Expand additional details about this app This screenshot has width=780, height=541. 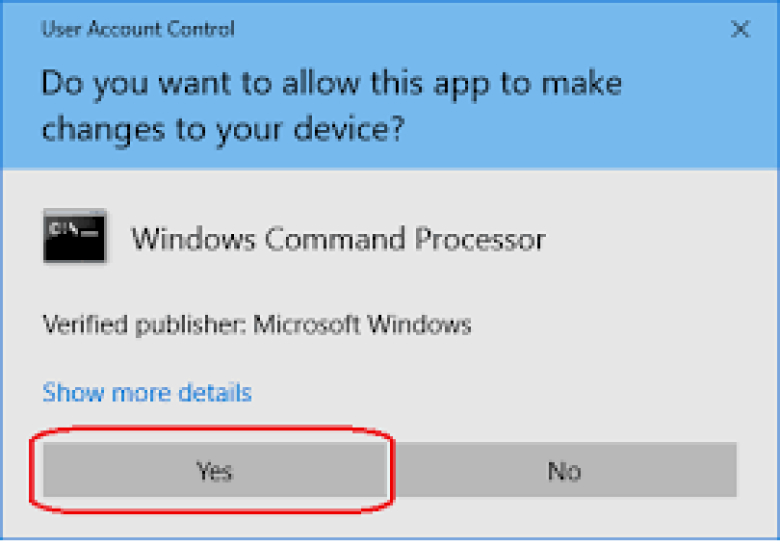coord(147,392)
